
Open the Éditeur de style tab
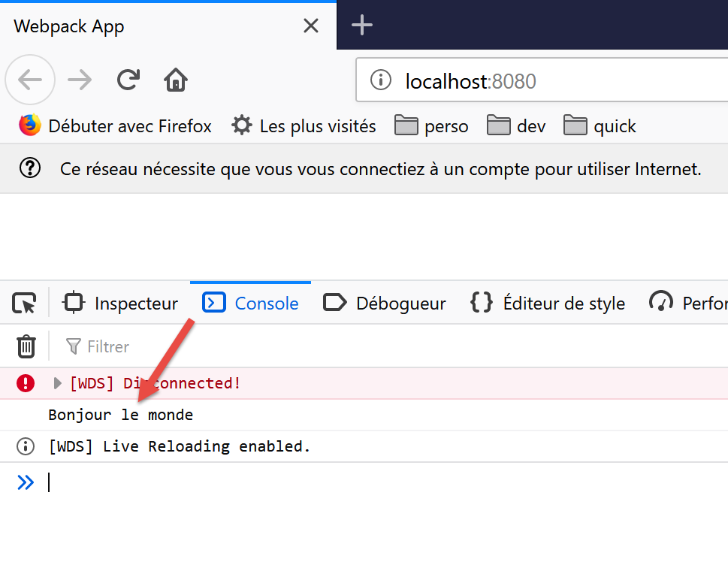point(548,304)
